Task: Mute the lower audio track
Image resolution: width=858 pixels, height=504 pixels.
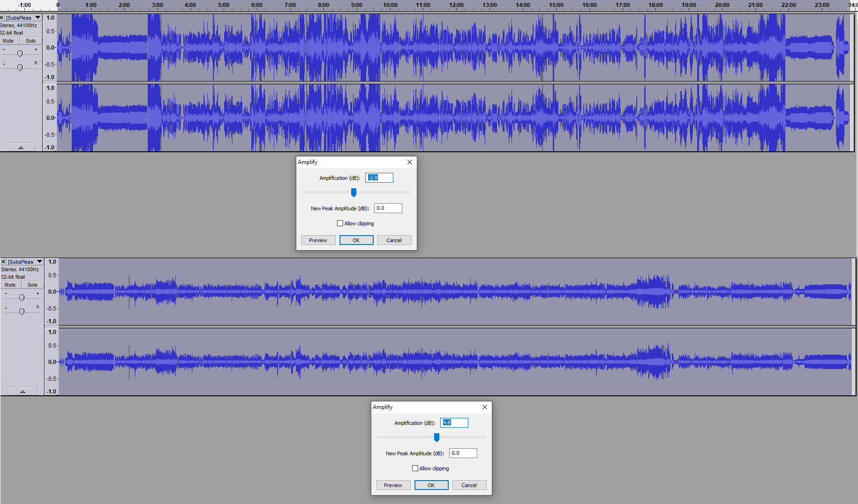Action: [x=10, y=285]
